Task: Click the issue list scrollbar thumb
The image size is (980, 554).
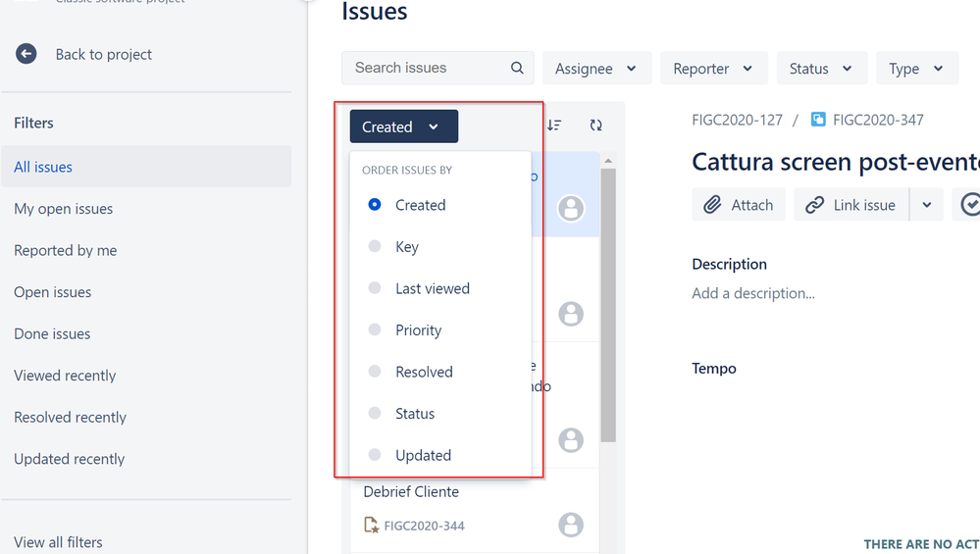Action: (x=608, y=305)
